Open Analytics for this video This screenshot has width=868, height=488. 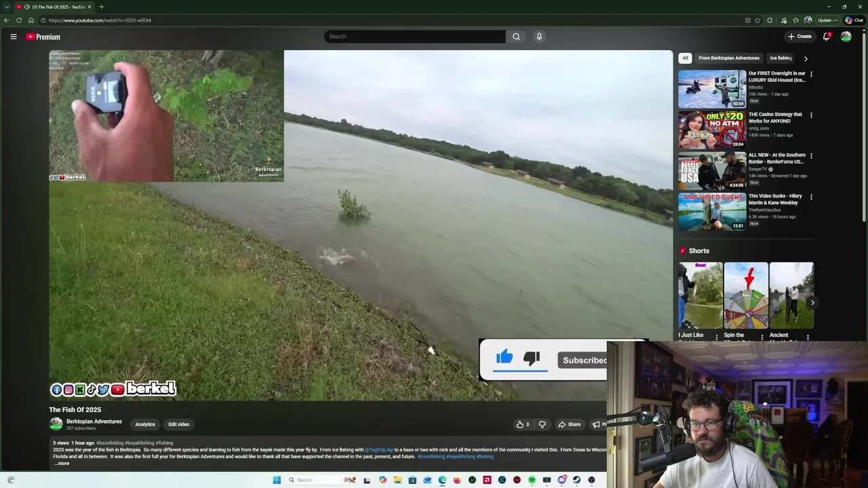(145, 424)
